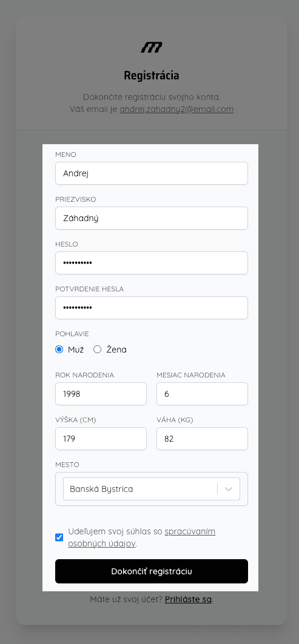
Task: Click the text Dokončite registráciu svojho konta
Action: [152, 98]
